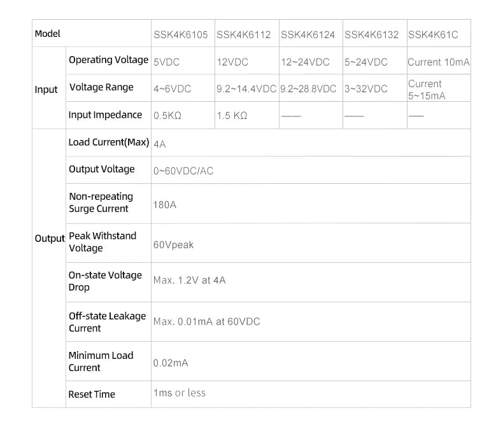Click the '0.5KΩ' impedance value
Viewport: 503px width, 448px height.
click(167, 115)
